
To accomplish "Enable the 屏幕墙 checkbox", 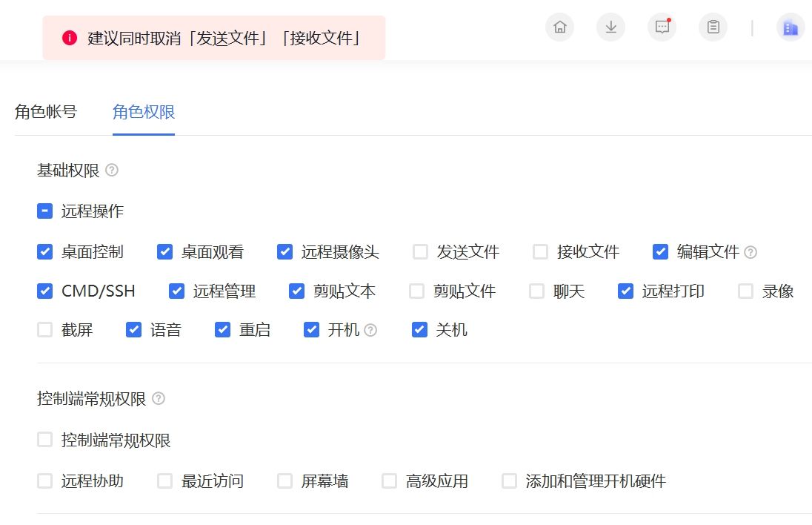I will pyautogui.click(x=284, y=481).
